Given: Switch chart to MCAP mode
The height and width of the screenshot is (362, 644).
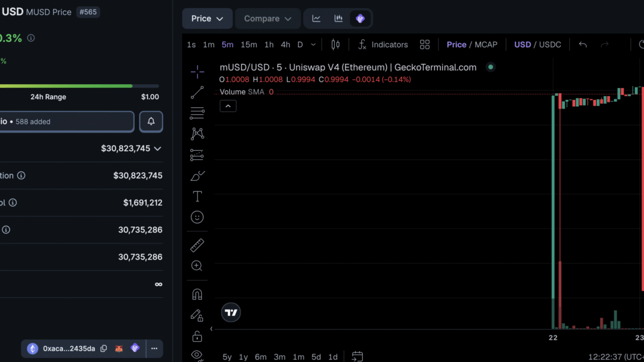Looking at the screenshot, I should coord(486,45).
